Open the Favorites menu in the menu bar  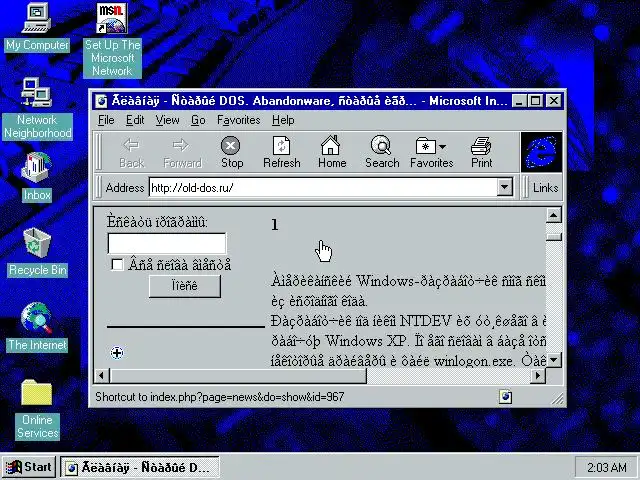tap(238, 120)
